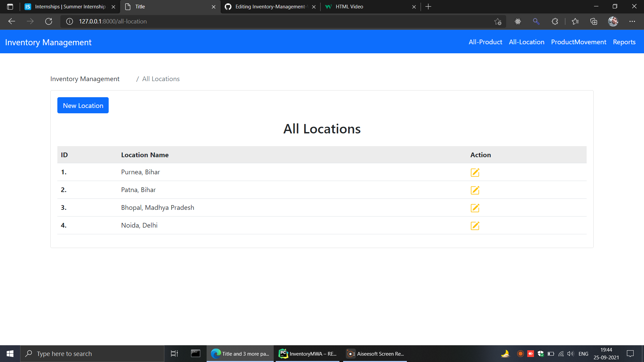
Task: Edit the Purnea, Bihar location entry
Action: [475, 173]
